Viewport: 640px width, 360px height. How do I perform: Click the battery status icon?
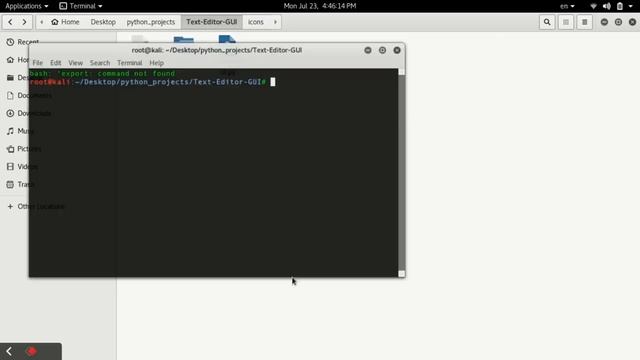pos(620,6)
